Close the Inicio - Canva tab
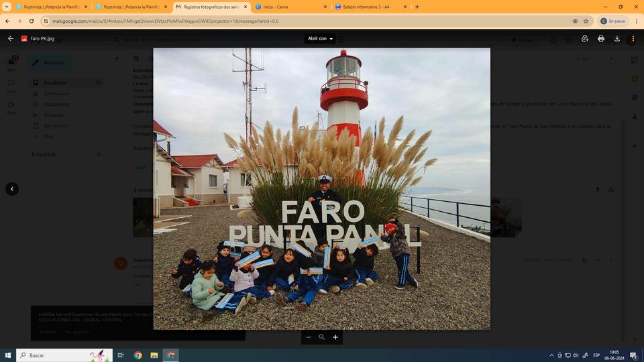 [325, 7]
